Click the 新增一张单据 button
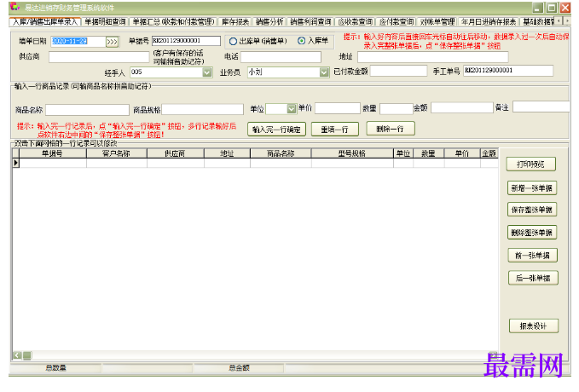Screen dimensions: 579x392 [532, 188]
